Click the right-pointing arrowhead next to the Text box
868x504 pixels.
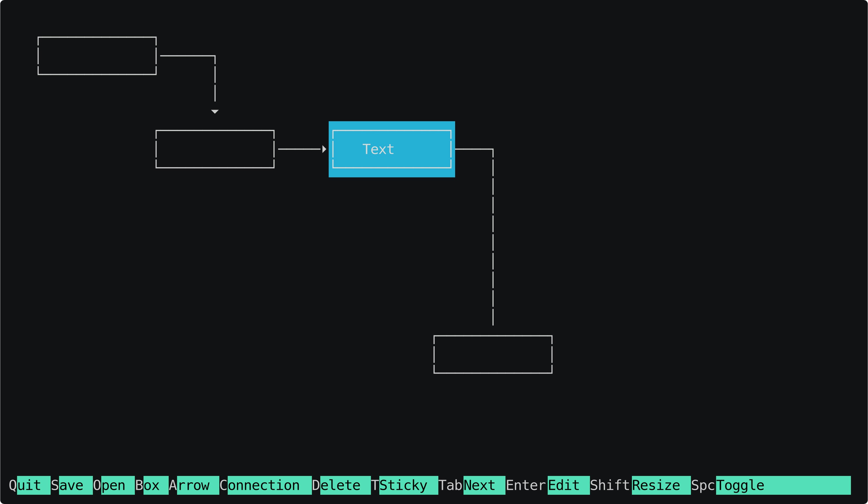324,149
